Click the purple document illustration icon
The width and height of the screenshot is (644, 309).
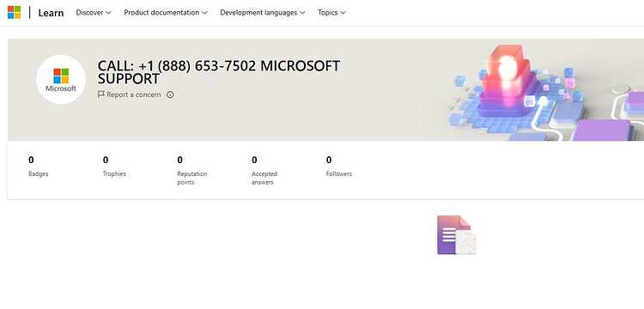[456, 234]
